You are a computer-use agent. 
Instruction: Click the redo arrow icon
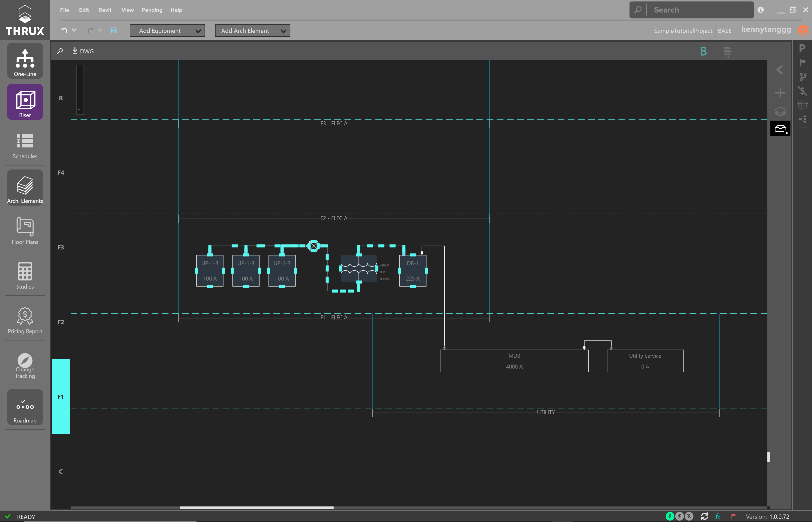point(90,30)
